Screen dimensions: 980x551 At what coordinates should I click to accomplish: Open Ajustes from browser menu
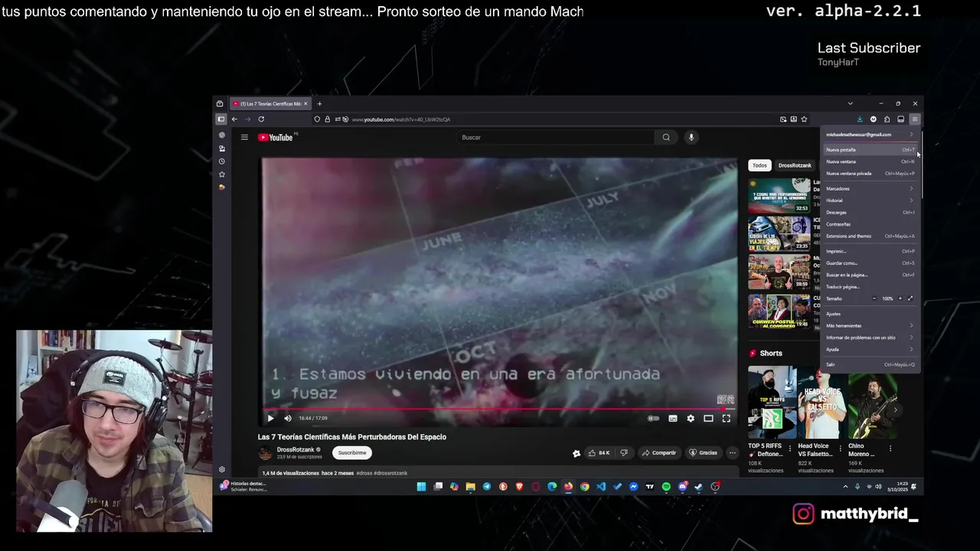[x=870, y=314]
